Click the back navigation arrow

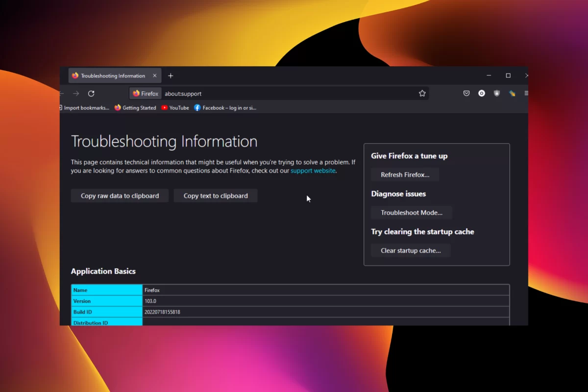[x=61, y=93]
